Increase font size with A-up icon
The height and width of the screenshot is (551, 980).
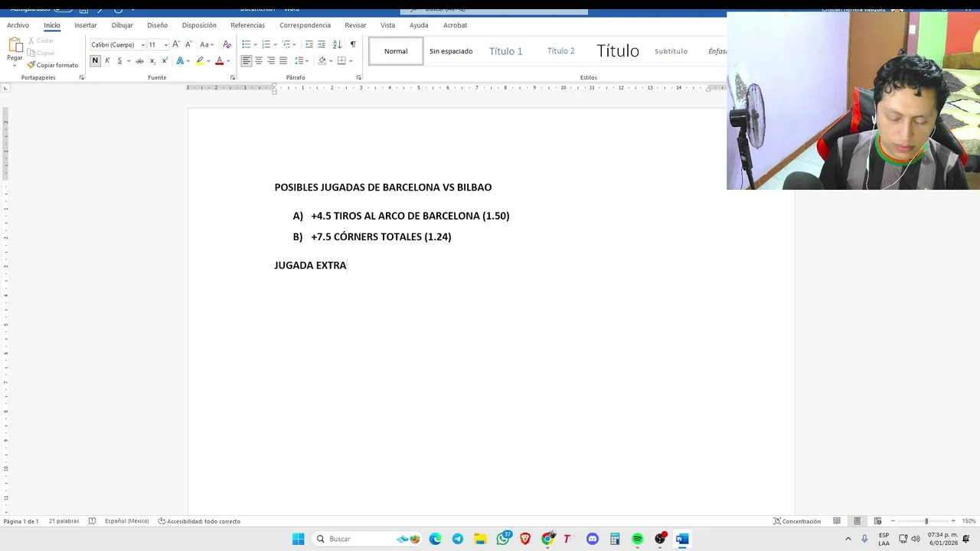(x=176, y=44)
